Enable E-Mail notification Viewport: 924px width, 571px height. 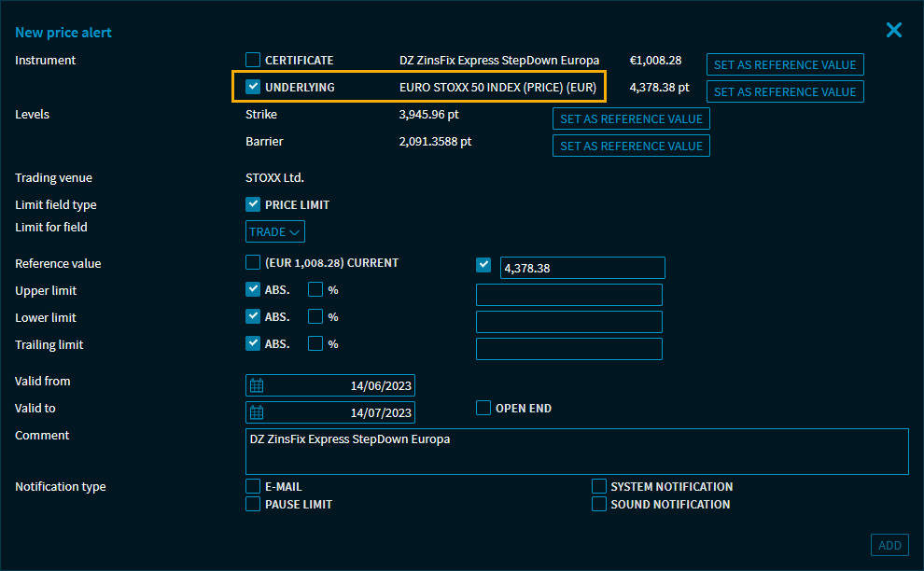(x=253, y=486)
